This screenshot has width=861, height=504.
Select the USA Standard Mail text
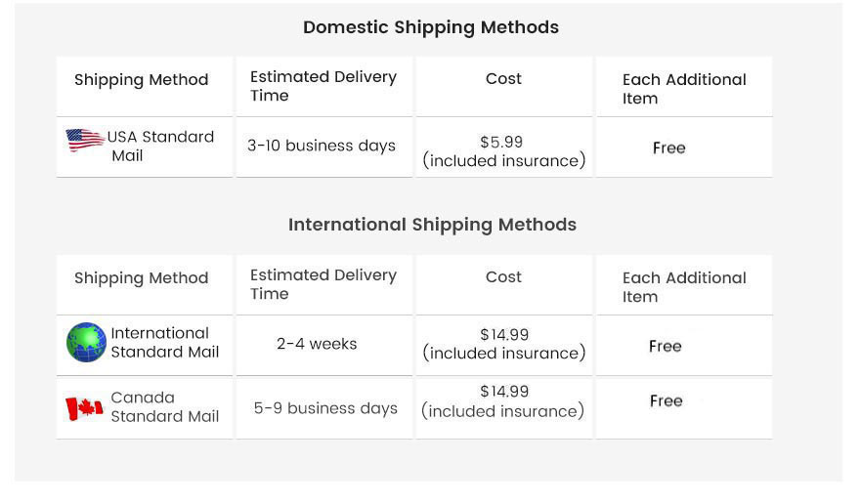159,147
